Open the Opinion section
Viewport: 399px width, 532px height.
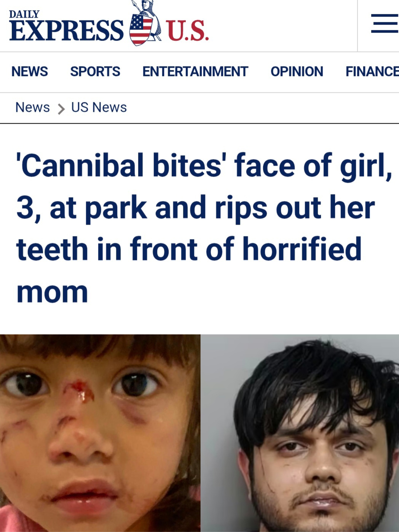pyautogui.click(x=297, y=71)
